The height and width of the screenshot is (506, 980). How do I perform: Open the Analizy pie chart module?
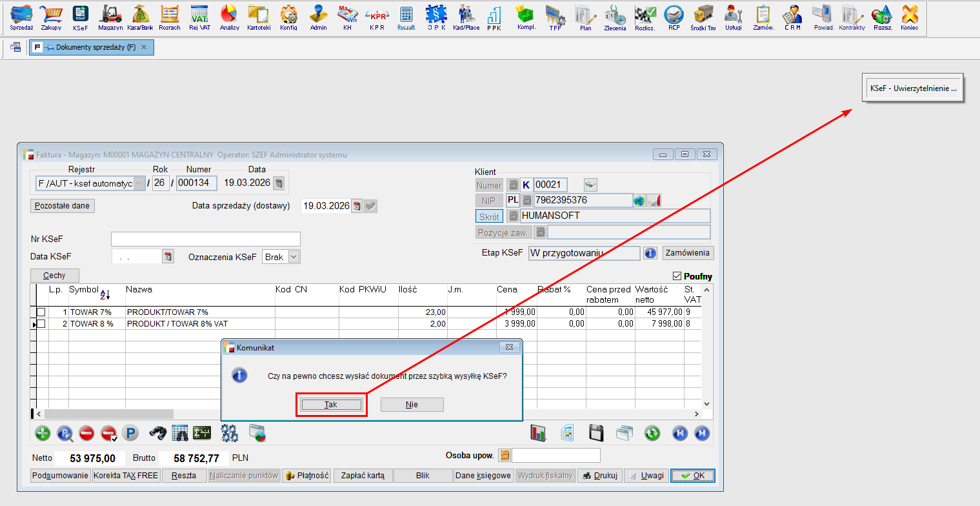(229, 17)
